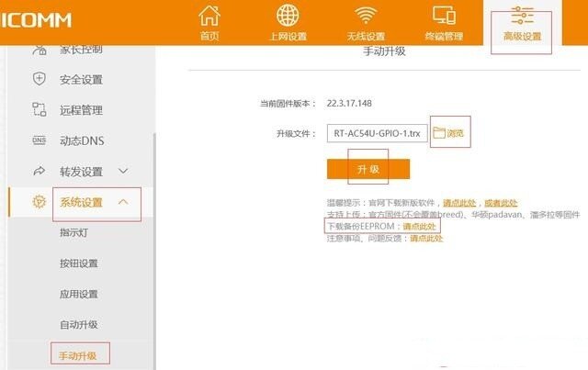588x370 pixels.
Task: Open the 应用设置 submenu item
Action: (79, 295)
